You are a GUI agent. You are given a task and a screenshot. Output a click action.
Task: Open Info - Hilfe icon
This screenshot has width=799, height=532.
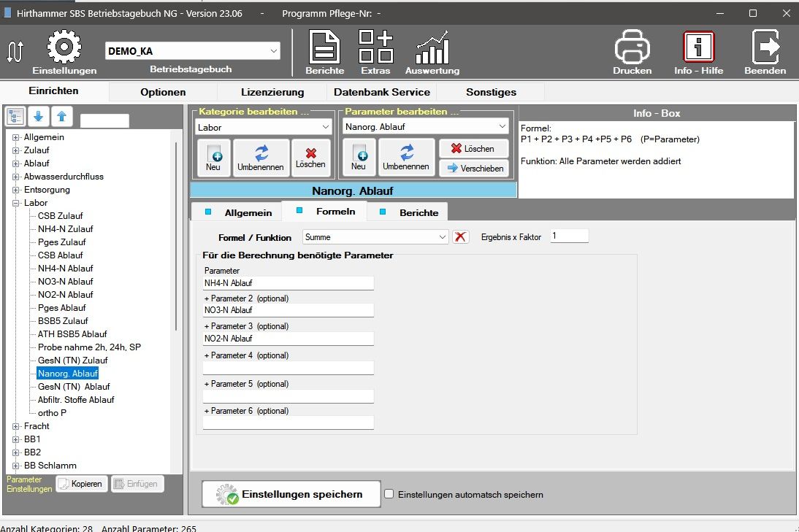tap(698, 47)
